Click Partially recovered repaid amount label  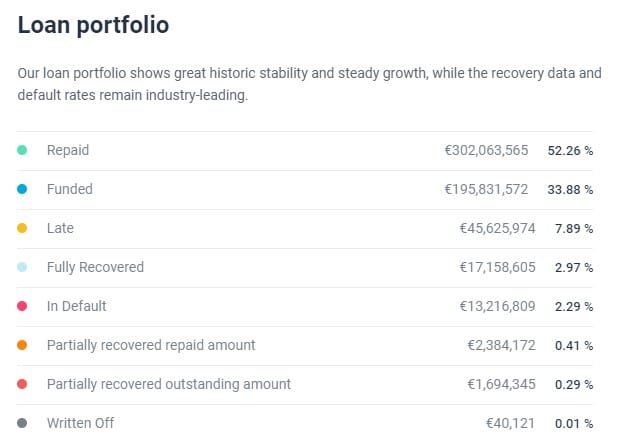click(151, 346)
